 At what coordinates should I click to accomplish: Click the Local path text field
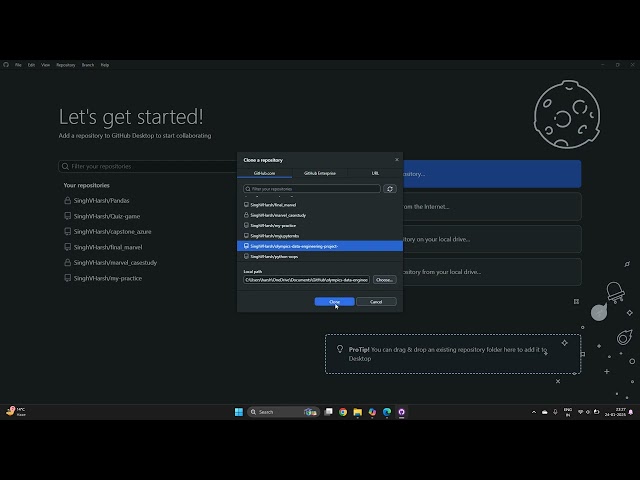pos(307,280)
